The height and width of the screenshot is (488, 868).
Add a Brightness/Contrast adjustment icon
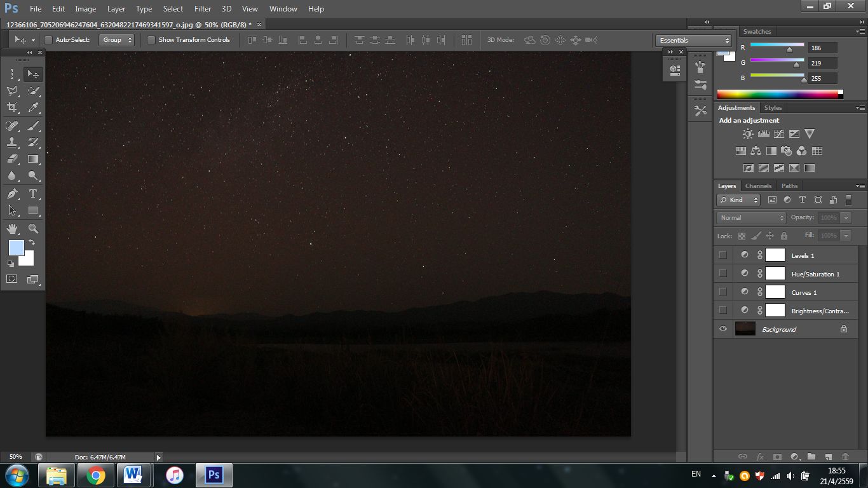[748, 134]
